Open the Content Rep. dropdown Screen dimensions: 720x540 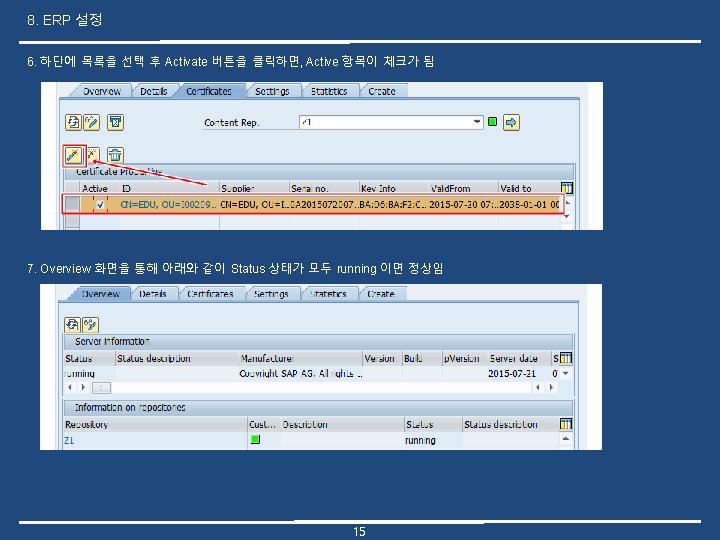(x=477, y=122)
